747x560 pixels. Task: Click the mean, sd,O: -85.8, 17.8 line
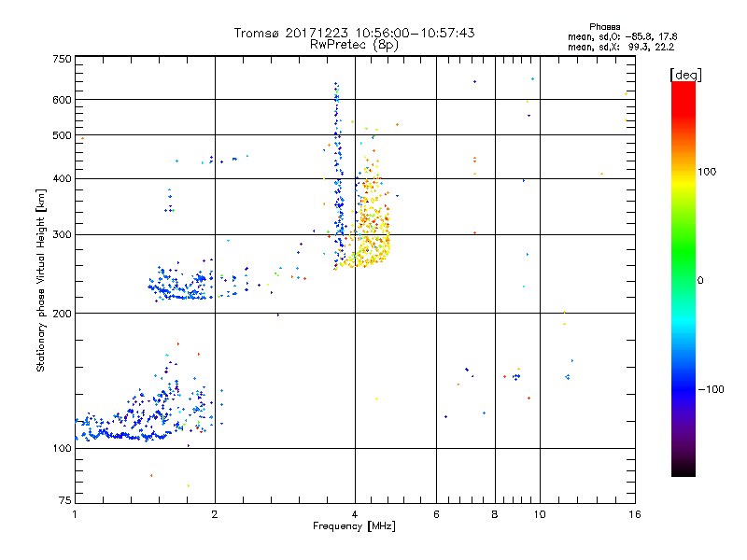(x=622, y=36)
